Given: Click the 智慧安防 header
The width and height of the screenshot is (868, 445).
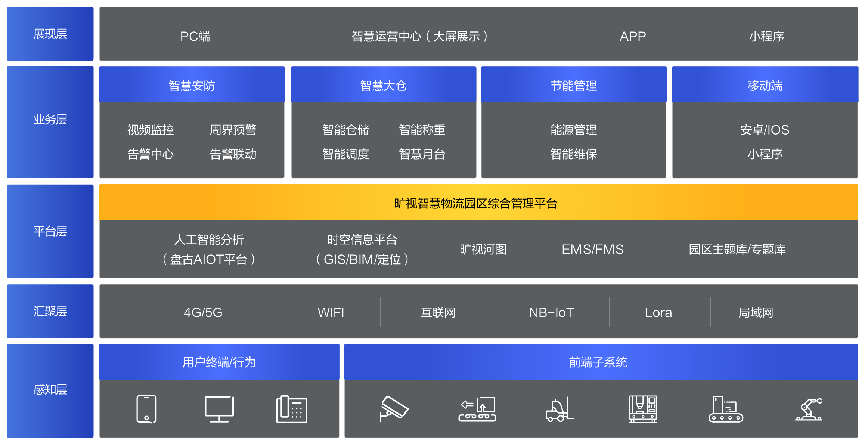Looking at the screenshot, I should tap(192, 84).
